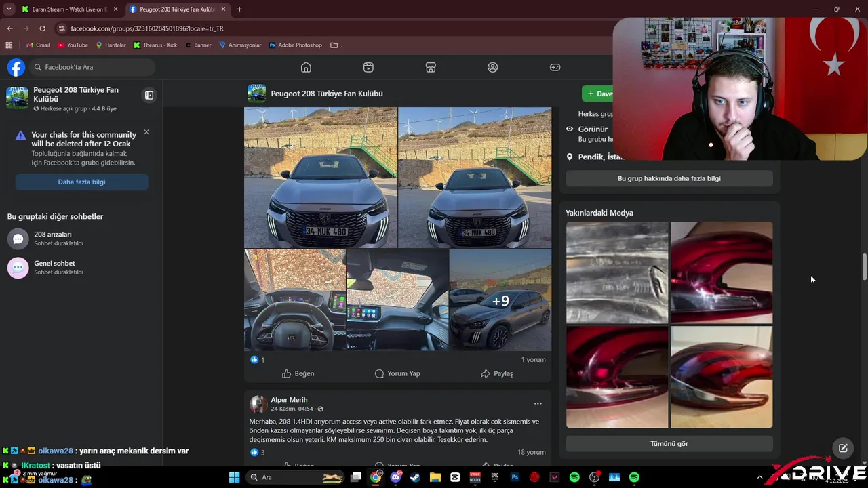View the 18 yorum comments link
Viewport: 868px width, 488px height.
[x=532, y=452]
